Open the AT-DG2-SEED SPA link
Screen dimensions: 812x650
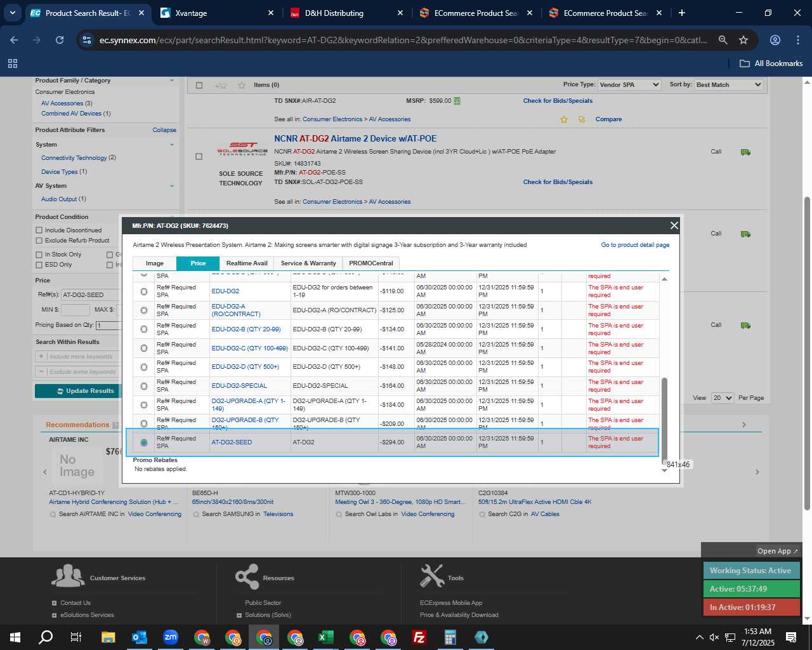click(232, 442)
